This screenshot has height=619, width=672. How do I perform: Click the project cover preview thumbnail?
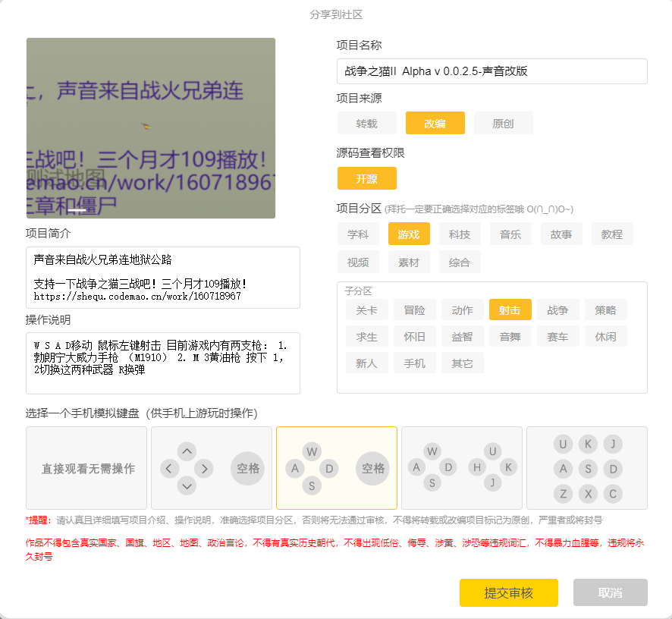pos(151,128)
